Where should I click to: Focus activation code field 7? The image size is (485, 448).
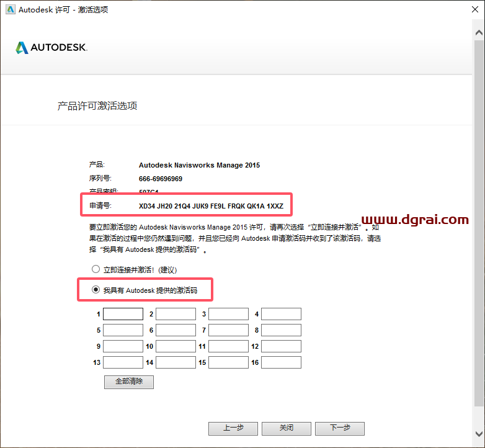[x=229, y=330]
